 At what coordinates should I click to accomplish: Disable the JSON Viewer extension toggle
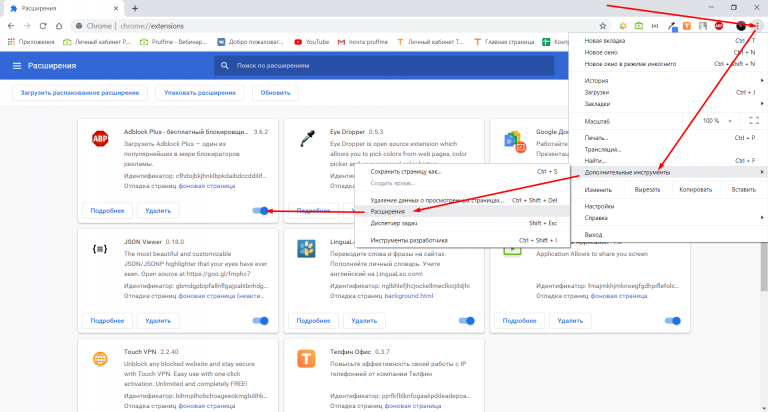coord(261,321)
